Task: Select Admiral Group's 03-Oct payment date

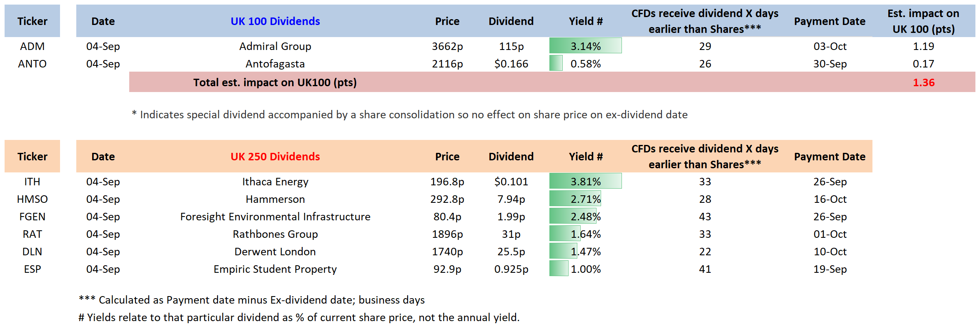Action: click(x=830, y=46)
